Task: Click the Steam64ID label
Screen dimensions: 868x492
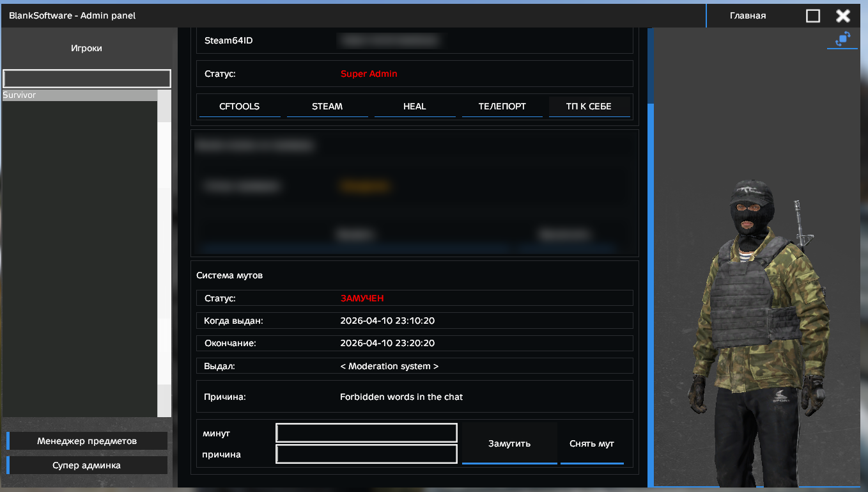Action: [x=229, y=40]
